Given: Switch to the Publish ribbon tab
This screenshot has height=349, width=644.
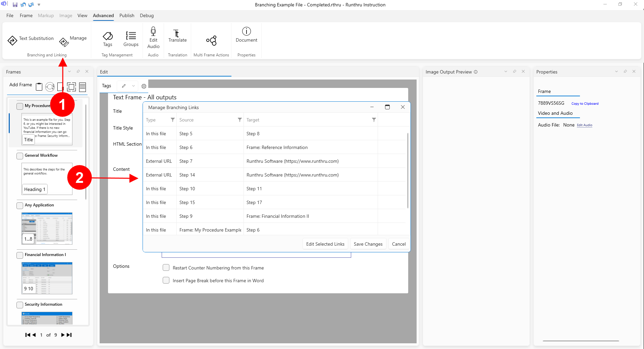Looking at the screenshot, I should [x=126, y=15].
